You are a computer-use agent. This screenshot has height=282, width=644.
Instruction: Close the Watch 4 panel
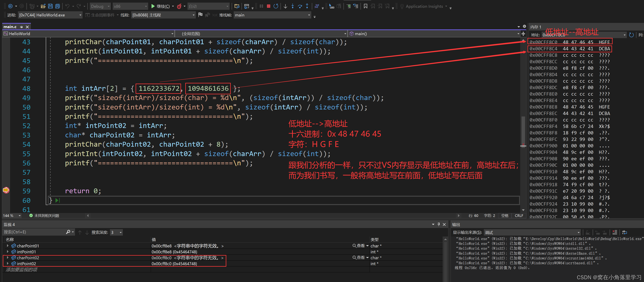coord(444,224)
